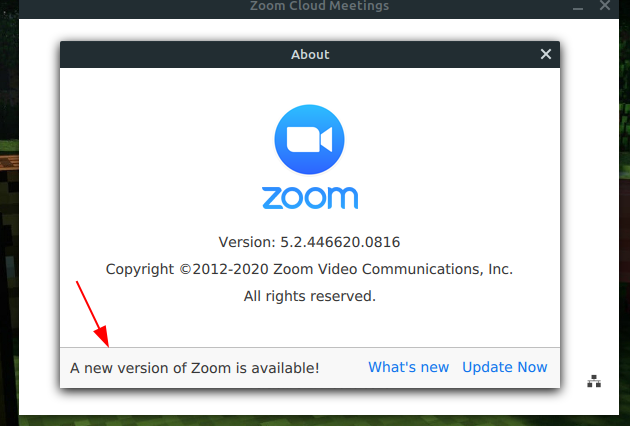Click blank white area above Zoom logo
This screenshot has width=630, height=426.
tap(309, 86)
